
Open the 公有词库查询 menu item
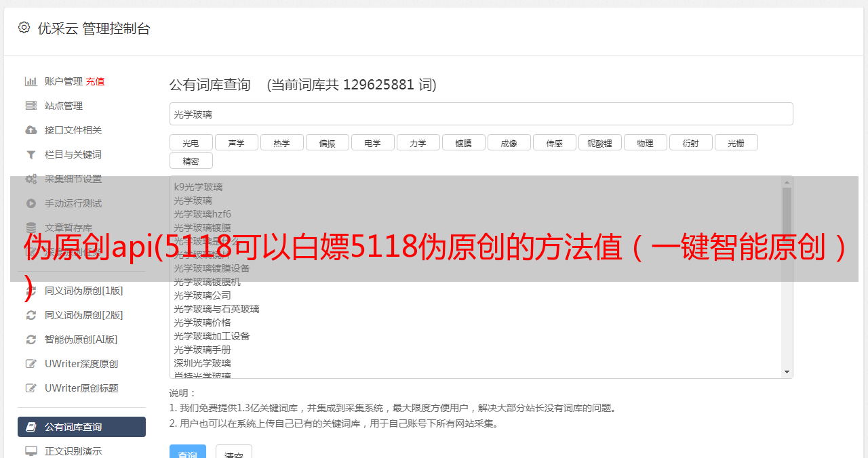pyautogui.click(x=81, y=427)
